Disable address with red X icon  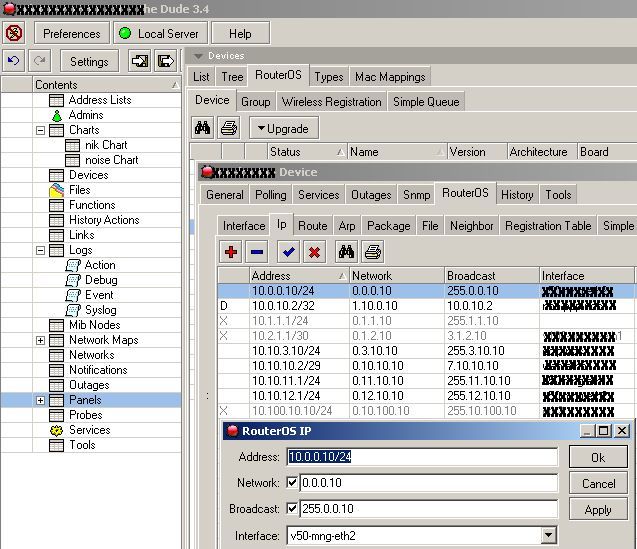tap(314, 252)
